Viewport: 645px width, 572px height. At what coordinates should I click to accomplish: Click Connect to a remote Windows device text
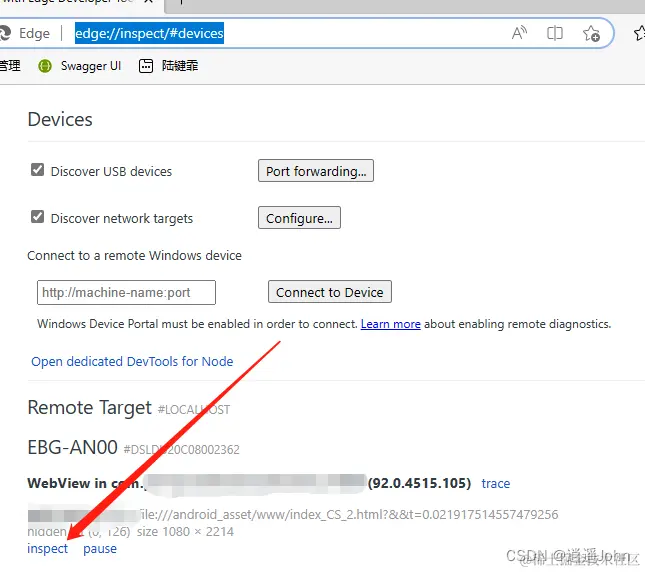tap(135, 255)
